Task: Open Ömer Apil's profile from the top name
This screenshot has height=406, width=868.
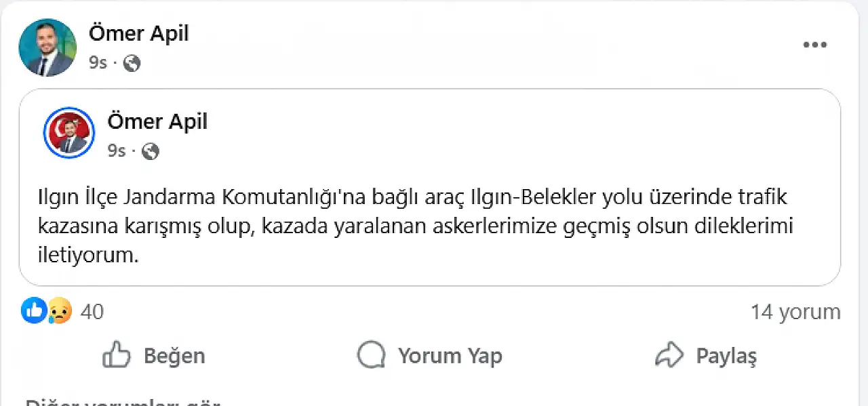Action: pos(138,33)
